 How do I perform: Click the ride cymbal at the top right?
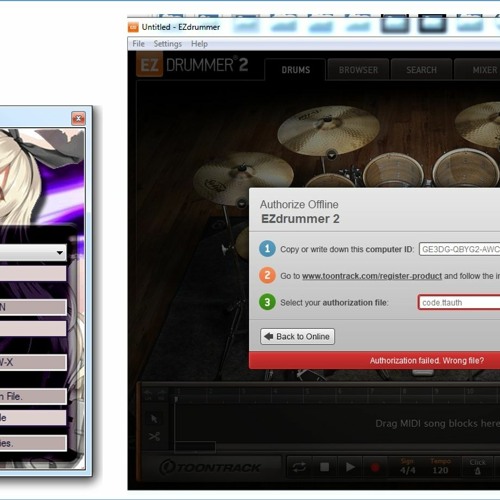pyautogui.click(x=478, y=124)
